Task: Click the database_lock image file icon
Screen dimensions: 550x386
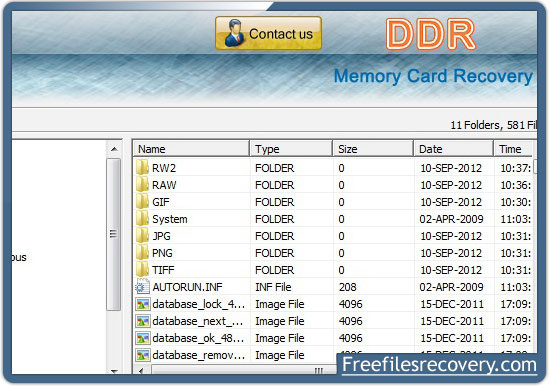Action: point(143,304)
